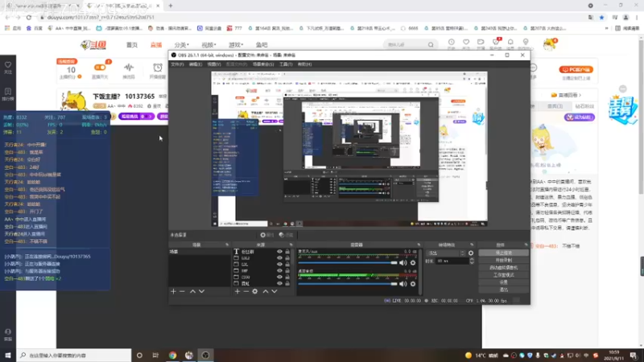Open the Windows Start menu
This screenshot has height=362, width=644.
(x=8, y=355)
